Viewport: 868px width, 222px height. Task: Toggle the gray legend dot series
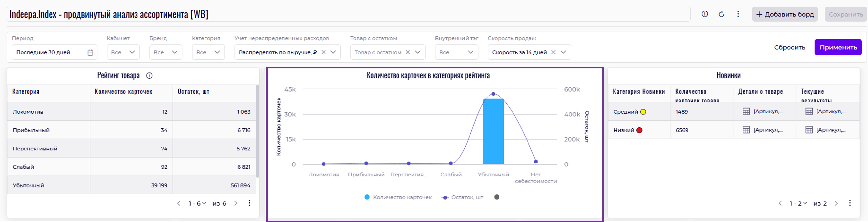point(497,197)
